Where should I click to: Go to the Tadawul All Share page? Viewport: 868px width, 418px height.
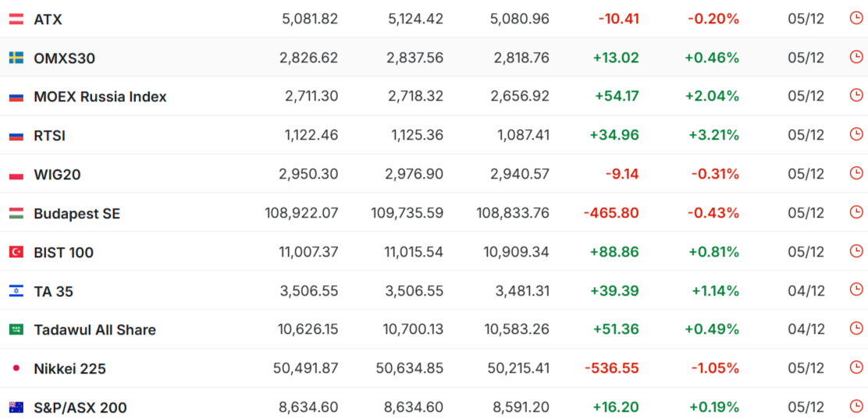94,330
